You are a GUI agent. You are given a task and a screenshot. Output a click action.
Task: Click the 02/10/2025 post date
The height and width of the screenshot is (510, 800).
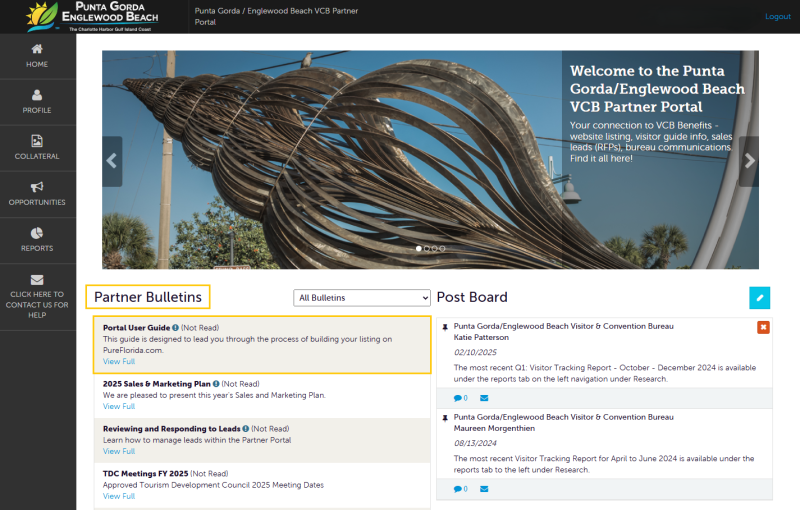tap(475, 352)
